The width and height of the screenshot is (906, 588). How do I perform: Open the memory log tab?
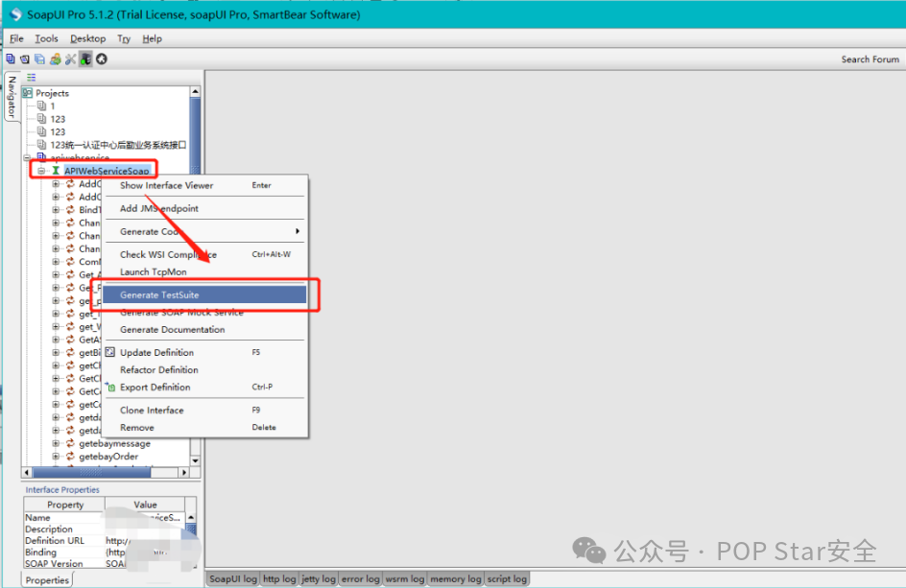coord(455,578)
